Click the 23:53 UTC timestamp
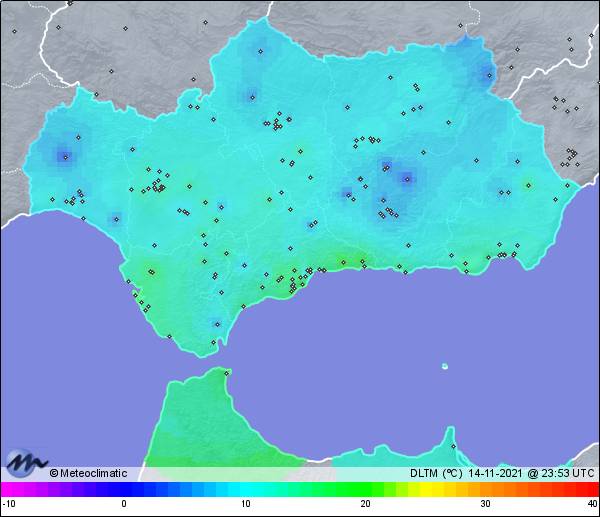600x517 pixels. tap(566, 473)
